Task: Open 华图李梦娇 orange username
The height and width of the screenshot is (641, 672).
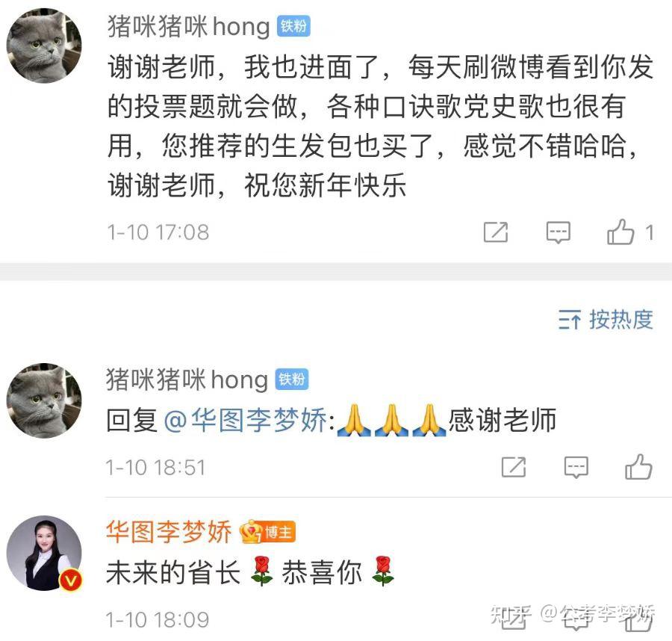Action: [169, 532]
